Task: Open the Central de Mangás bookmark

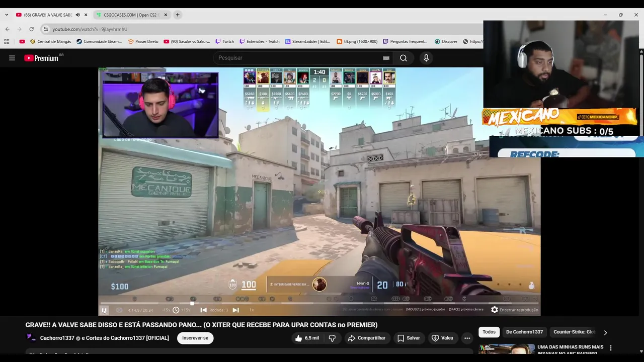Action: 50,42
